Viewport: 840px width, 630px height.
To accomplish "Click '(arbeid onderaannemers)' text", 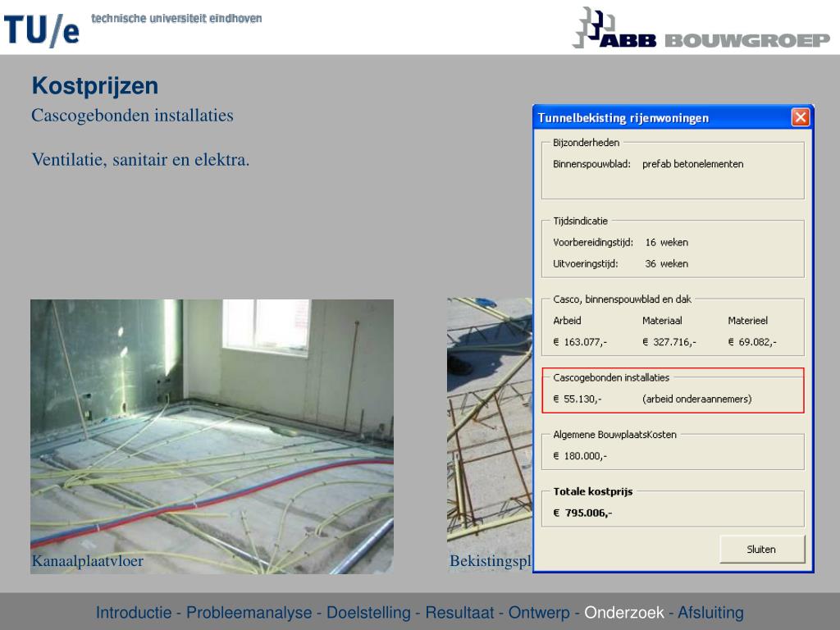I will click(x=697, y=399).
